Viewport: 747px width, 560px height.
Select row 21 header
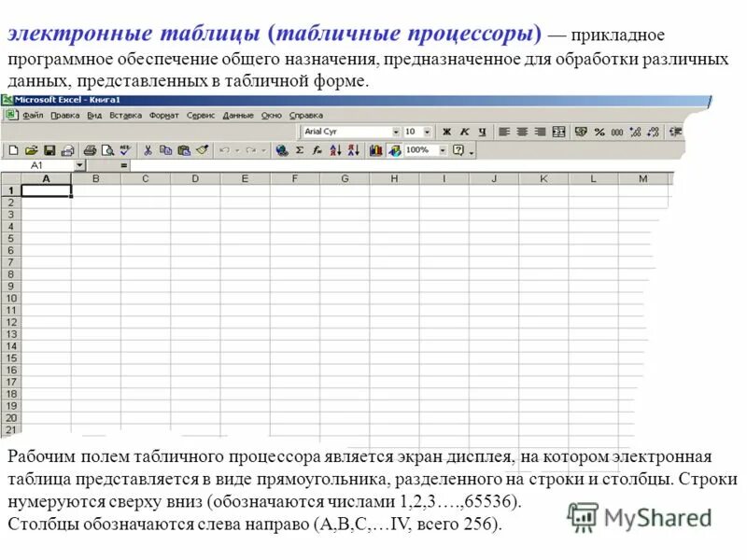11,430
